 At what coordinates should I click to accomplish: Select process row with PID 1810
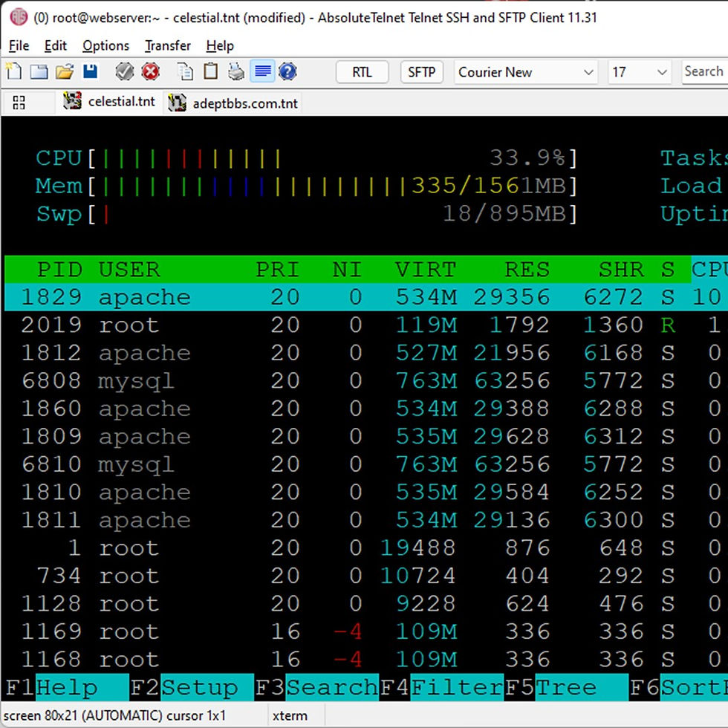tap(366, 492)
